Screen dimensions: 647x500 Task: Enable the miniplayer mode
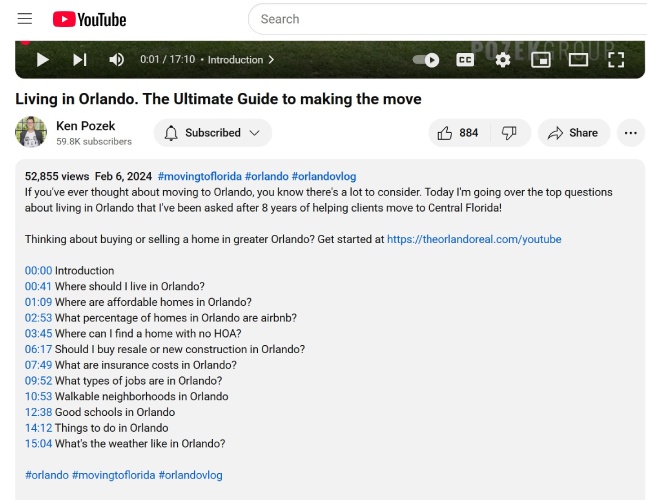[x=541, y=60]
